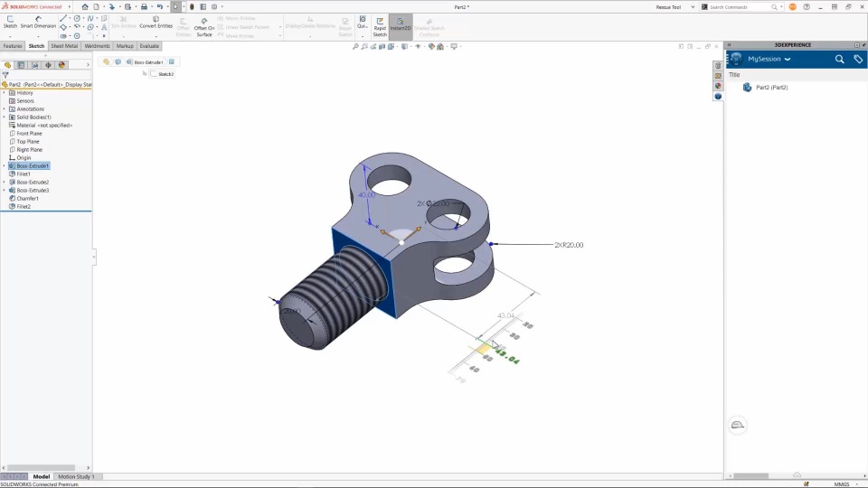Open the DisplayManager tab
868x488 pixels.
pyautogui.click(x=61, y=65)
